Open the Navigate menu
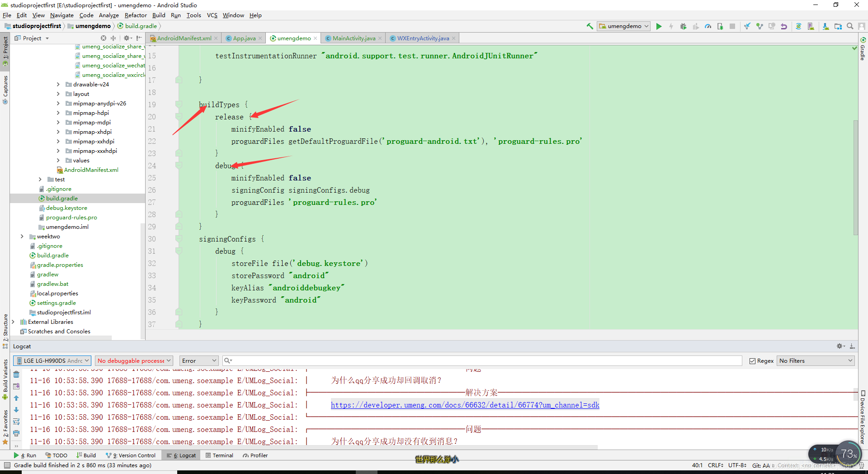Image resolution: width=868 pixels, height=474 pixels. pyautogui.click(x=61, y=15)
